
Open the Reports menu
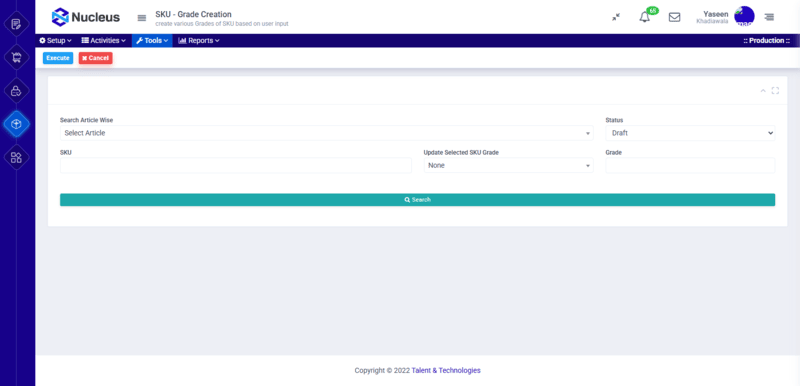point(199,41)
